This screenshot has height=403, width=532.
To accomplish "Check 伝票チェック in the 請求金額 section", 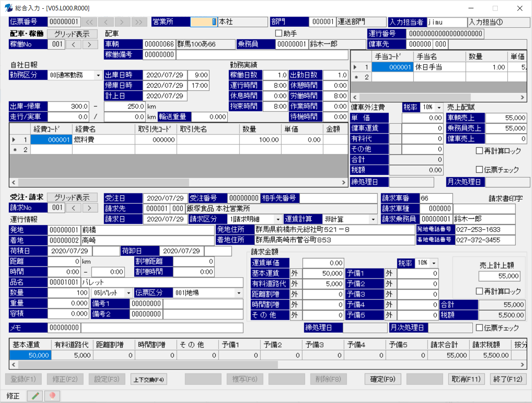I will pos(479,328).
